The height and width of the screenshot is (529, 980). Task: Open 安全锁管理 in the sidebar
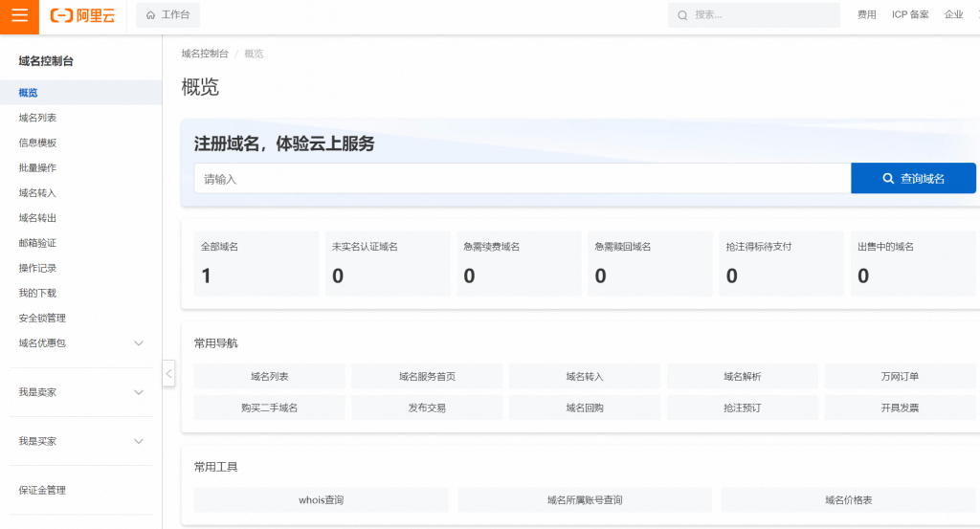(x=42, y=318)
